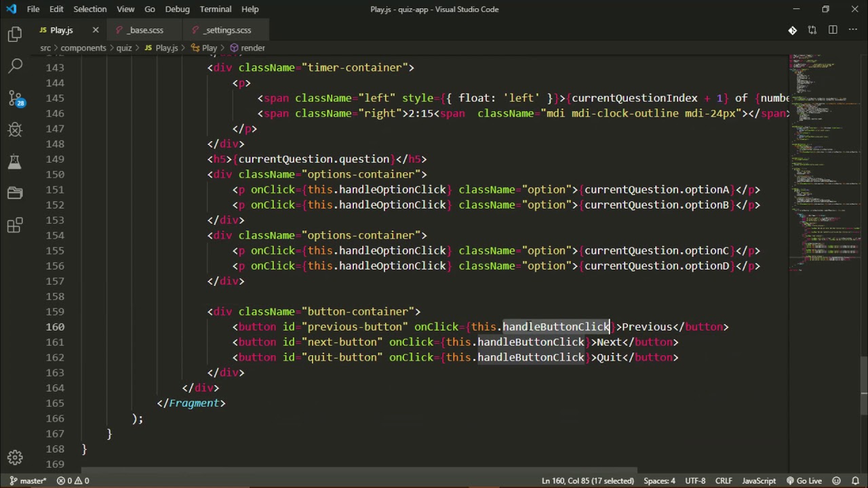
Task: Switch to the _settings.scss tab
Action: coord(227,30)
